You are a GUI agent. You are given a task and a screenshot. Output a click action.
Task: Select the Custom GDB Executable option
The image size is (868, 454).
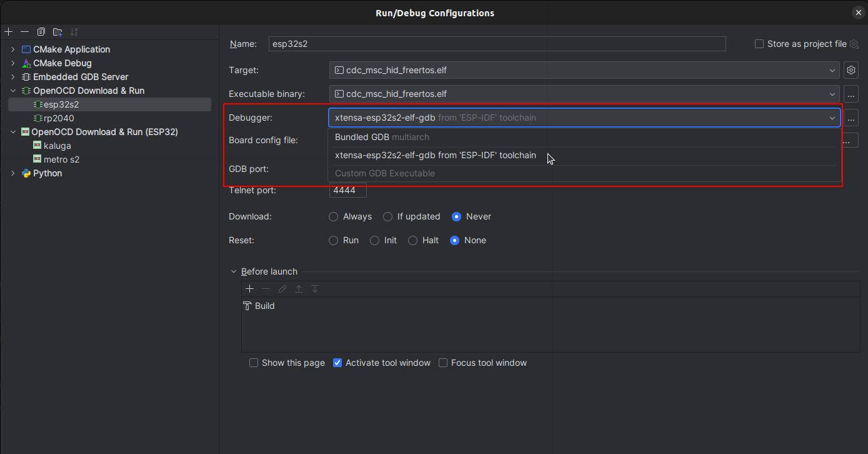(x=384, y=173)
